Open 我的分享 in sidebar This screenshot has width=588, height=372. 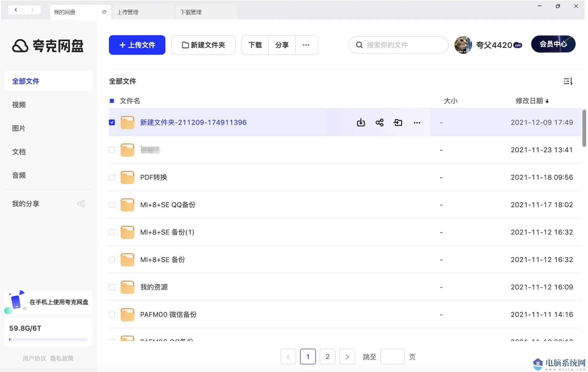[x=26, y=204]
